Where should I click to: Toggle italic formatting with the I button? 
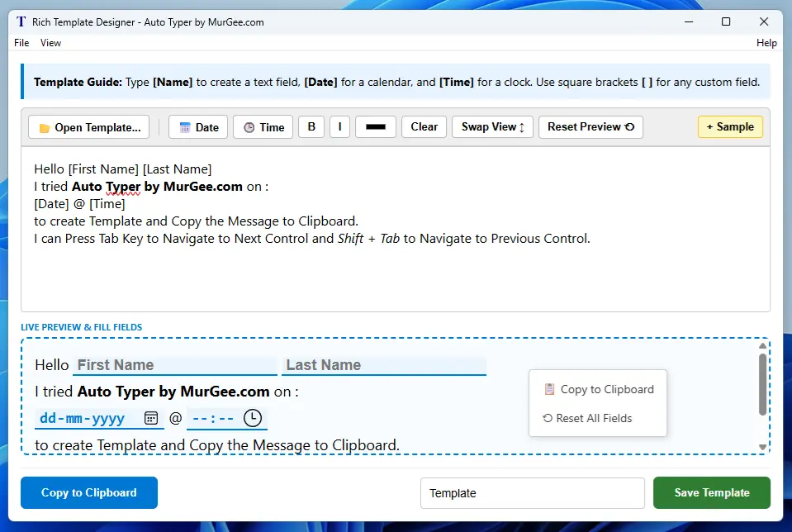(x=339, y=126)
